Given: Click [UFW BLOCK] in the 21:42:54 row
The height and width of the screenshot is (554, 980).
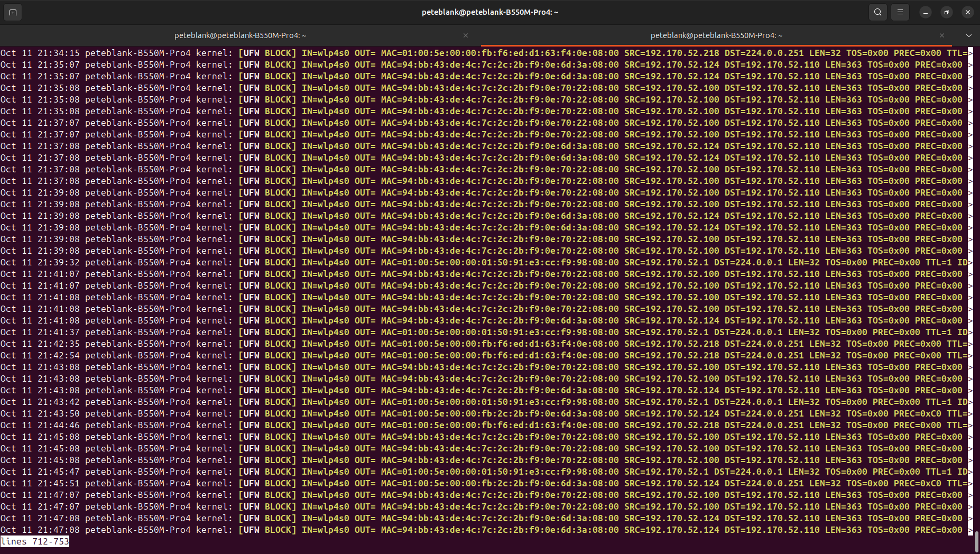Looking at the screenshot, I should point(267,355).
